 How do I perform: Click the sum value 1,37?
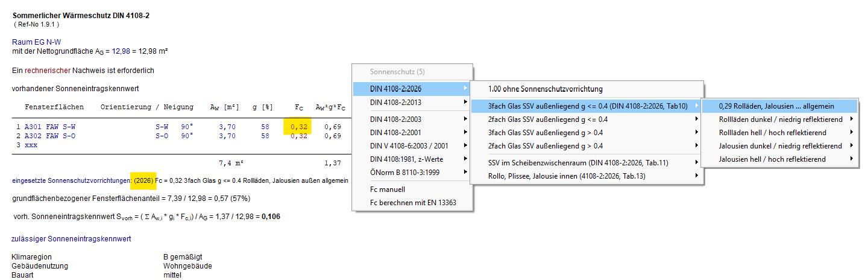tap(333, 163)
